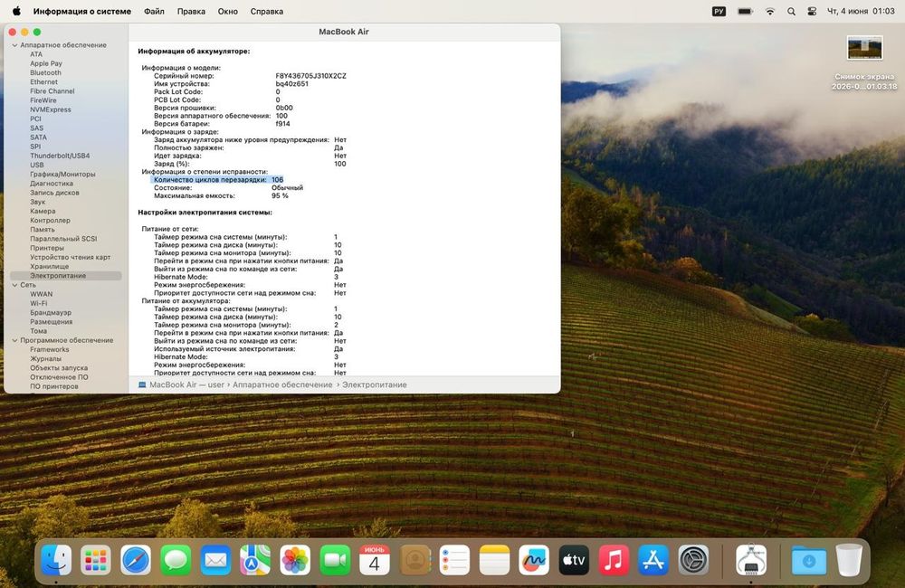Viewport: 905px width, 588px height.
Task: Open Photos from the Dock
Action: coord(295,560)
